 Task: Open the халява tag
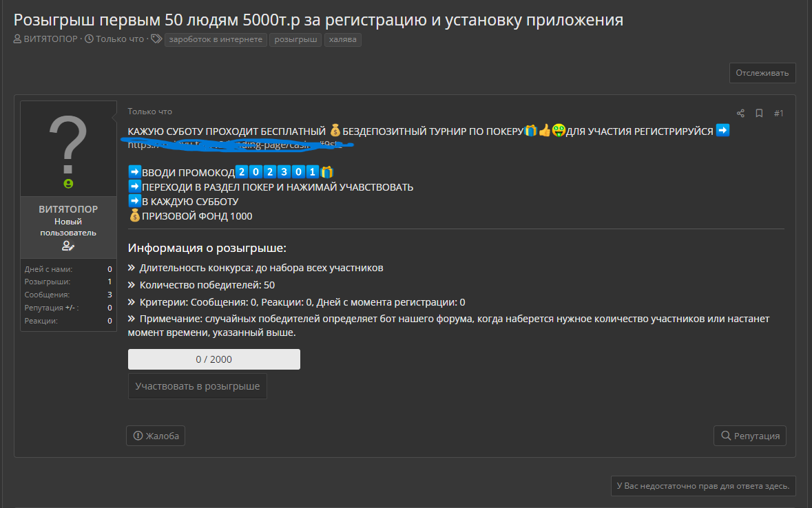coord(343,39)
